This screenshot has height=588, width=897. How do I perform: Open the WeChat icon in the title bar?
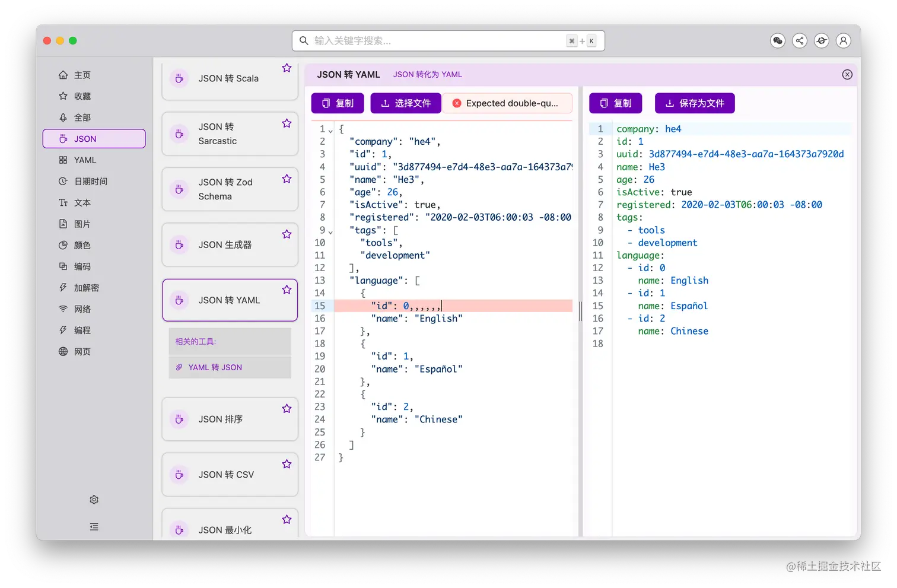(778, 40)
